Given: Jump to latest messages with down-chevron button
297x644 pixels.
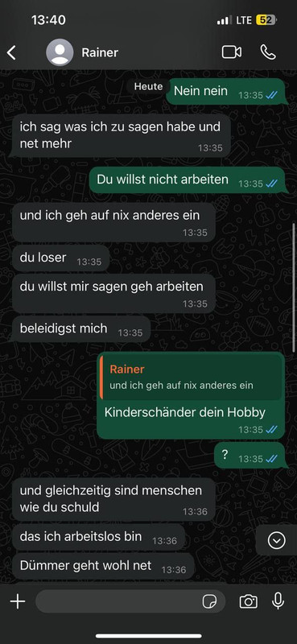Looking at the screenshot, I should pos(276,540).
